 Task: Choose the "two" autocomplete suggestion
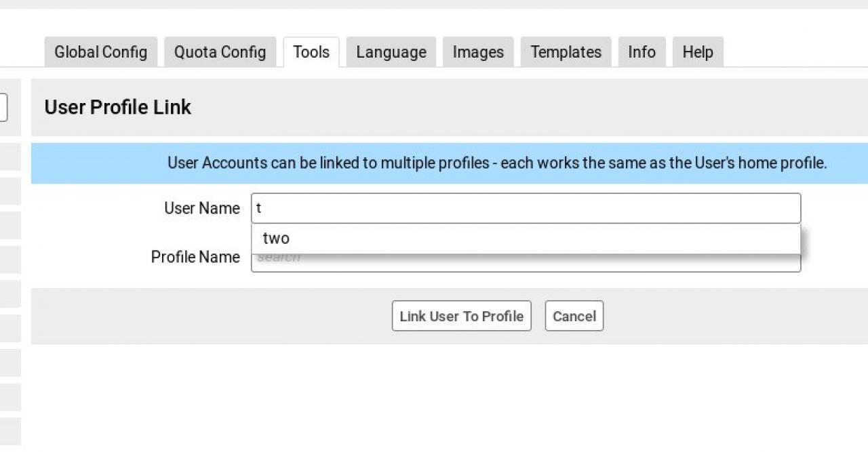click(x=277, y=239)
